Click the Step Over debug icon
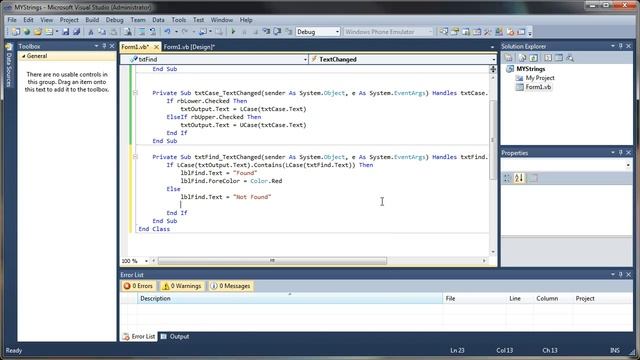Viewport: 640px width, 360px height. click(x=277, y=31)
